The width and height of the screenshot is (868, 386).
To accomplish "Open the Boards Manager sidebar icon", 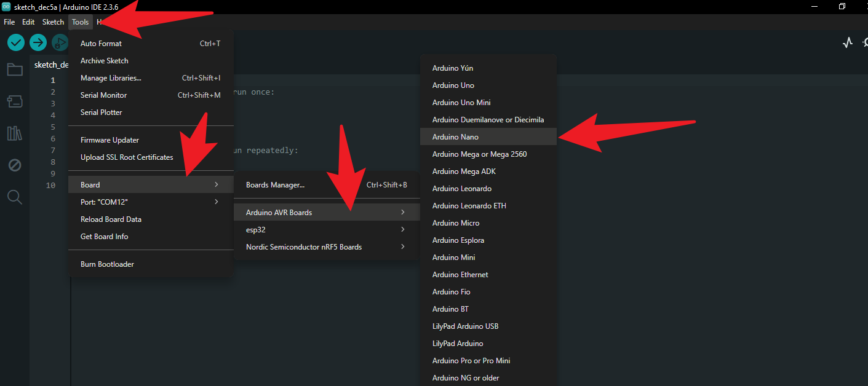I will 15,101.
